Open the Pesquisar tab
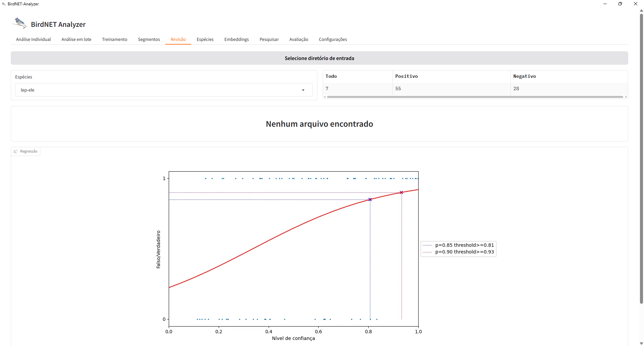This screenshot has width=644, height=346. click(269, 39)
